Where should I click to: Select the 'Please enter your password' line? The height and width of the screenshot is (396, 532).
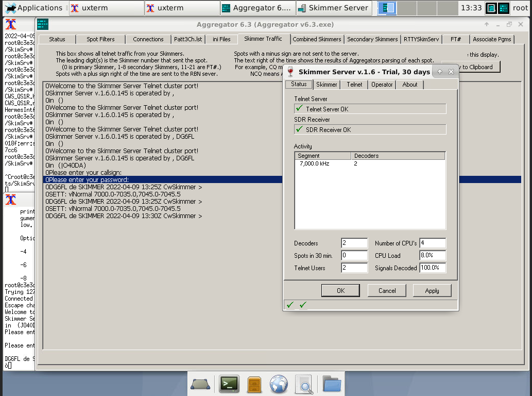(163, 179)
